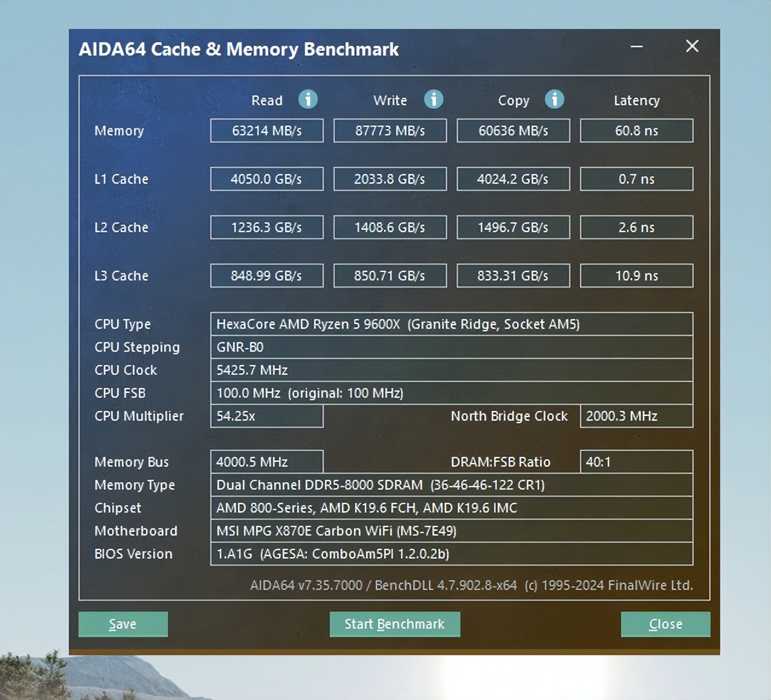The image size is (771, 700).
Task: Click the AIDA64 Cache & Memory Benchmark title
Action: (239, 49)
